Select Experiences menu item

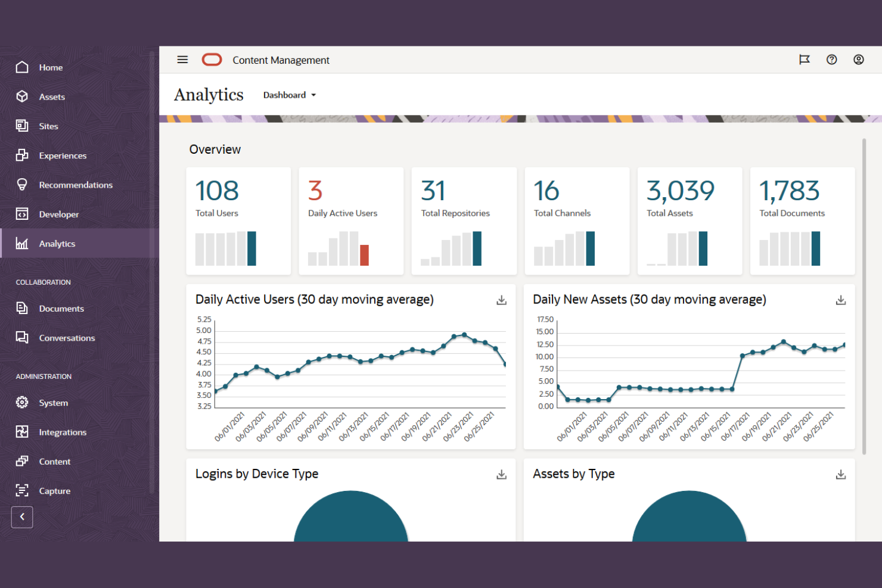point(63,155)
